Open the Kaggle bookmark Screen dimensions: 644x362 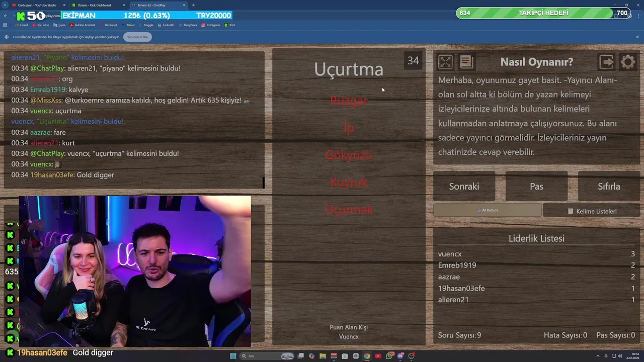click(x=146, y=25)
